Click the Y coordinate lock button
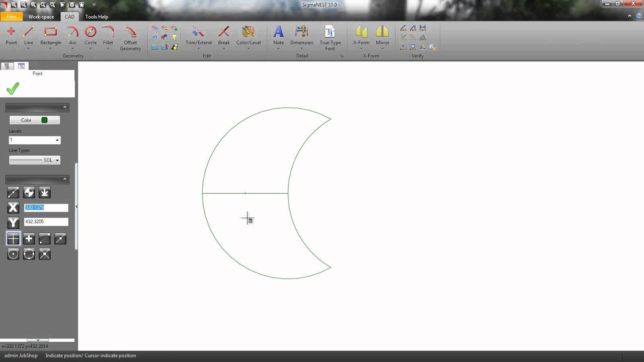This screenshot has height=362, width=644. [13, 222]
